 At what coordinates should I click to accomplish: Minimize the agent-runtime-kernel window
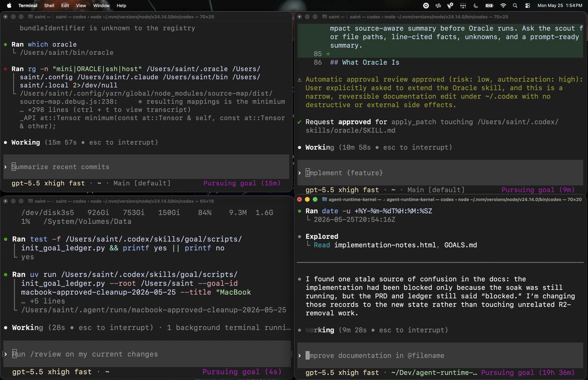click(x=307, y=199)
